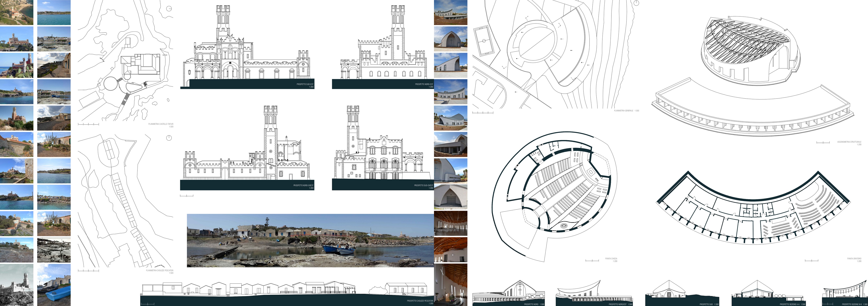Click the 'PROSPETTO NORD/EST 1:500' label

[x=620, y=304]
